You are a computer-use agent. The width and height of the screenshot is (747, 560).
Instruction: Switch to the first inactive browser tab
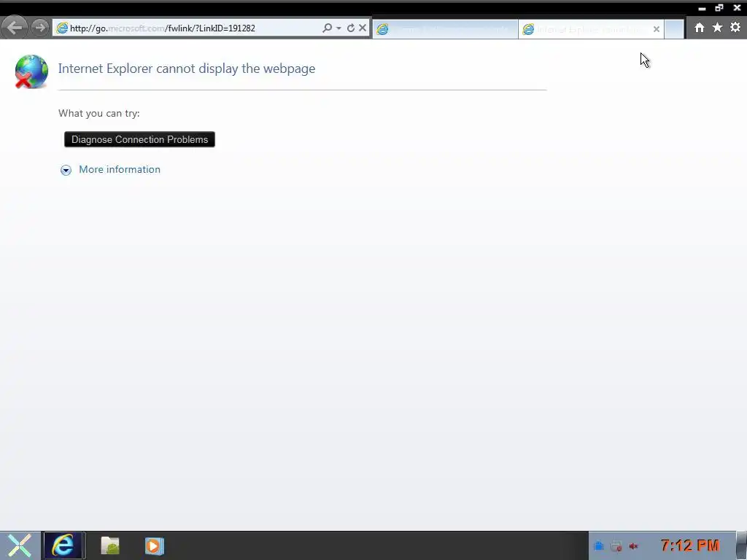tap(445, 29)
